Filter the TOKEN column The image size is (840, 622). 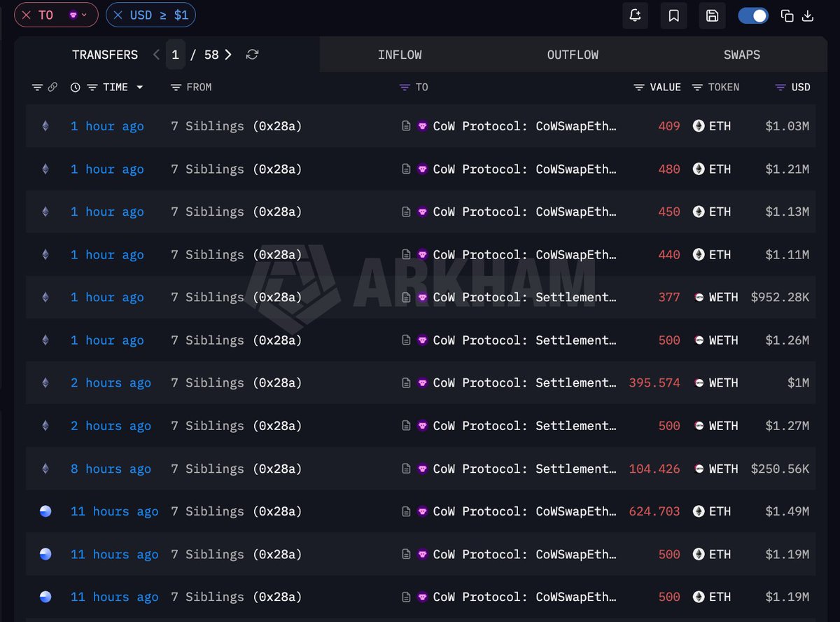697,88
